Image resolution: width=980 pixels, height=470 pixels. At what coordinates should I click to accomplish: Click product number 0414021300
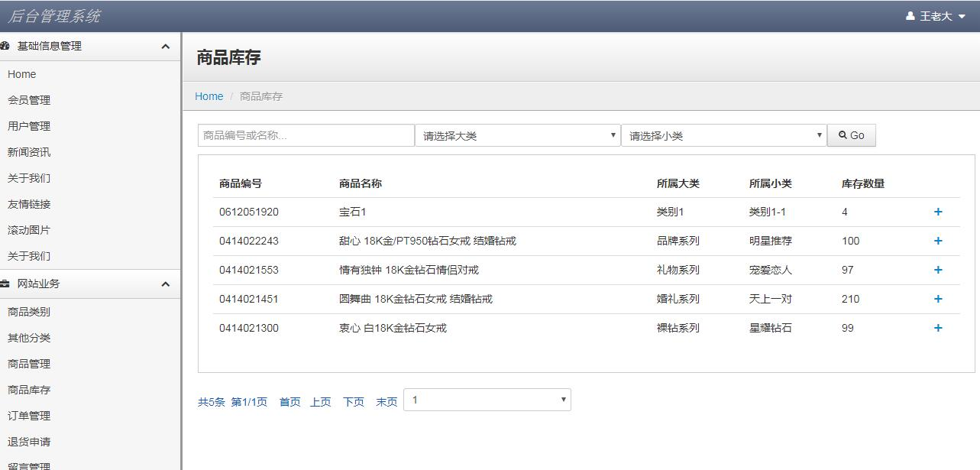pyautogui.click(x=249, y=328)
